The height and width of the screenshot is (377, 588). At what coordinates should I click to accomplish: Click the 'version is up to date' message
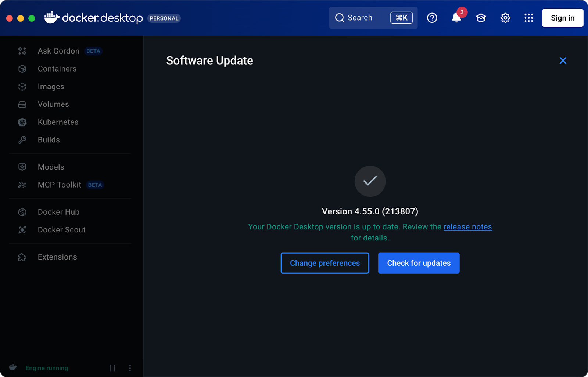pos(370,232)
